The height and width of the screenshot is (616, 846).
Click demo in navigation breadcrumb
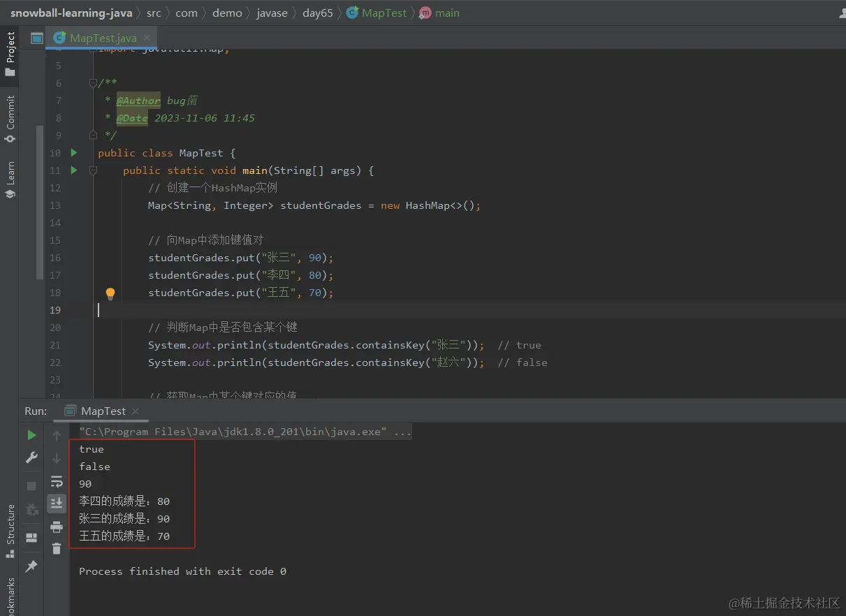point(227,13)
